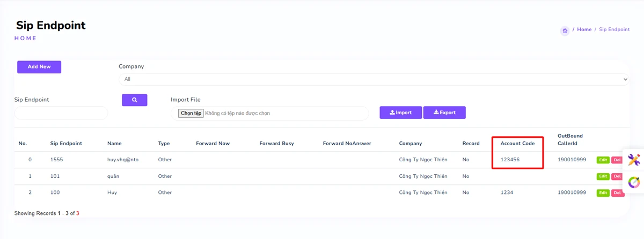Focus the Sip Endpoint search field

click(61, 113)
